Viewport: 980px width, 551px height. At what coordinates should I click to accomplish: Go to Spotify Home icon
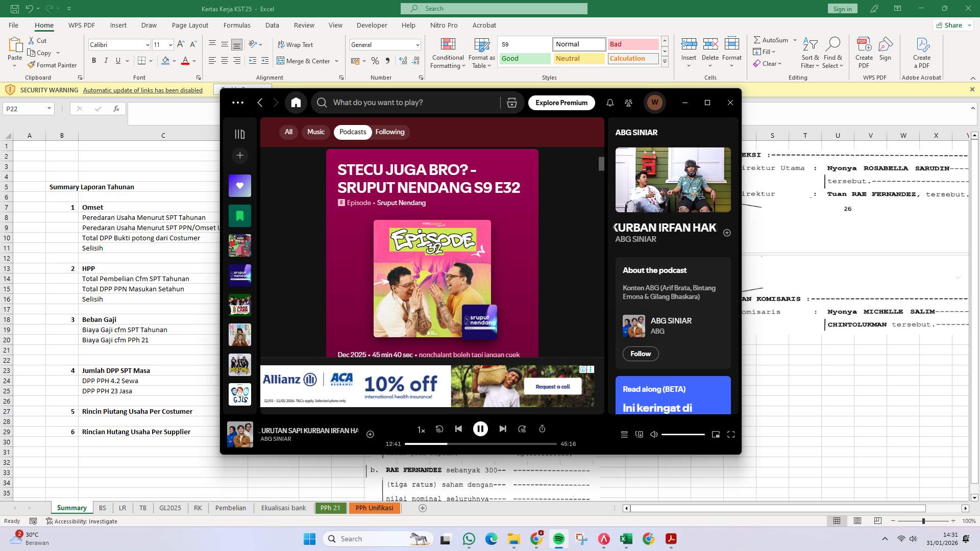296,103
